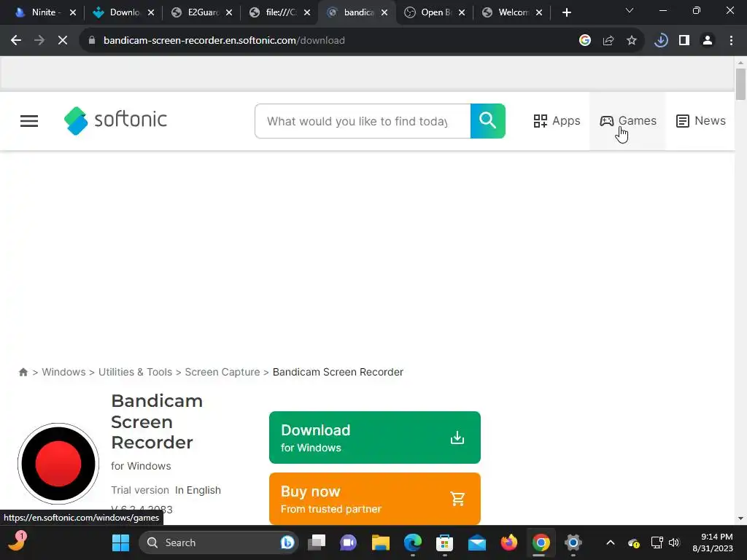747x560 pixels.
Task: Toggle the Chrome side panel
Action: 684,41
